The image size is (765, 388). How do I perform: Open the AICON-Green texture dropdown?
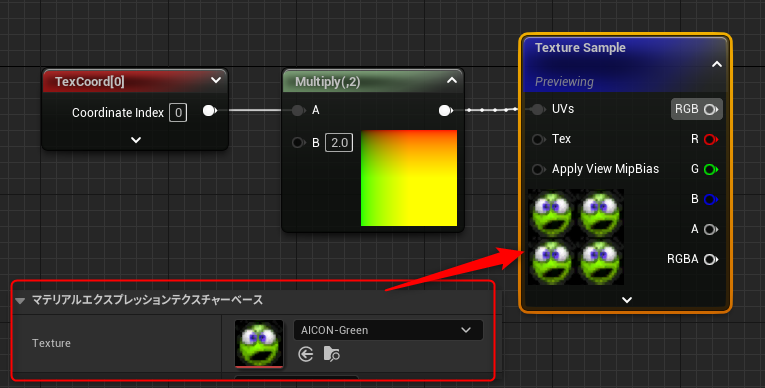[x=388, y=330]
